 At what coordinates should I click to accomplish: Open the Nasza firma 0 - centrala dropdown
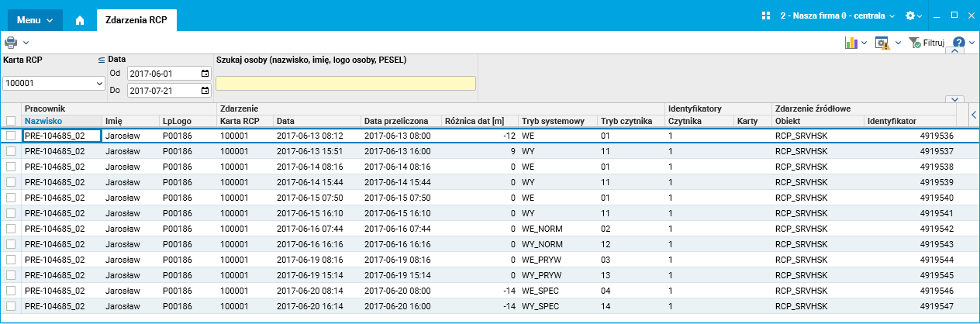click(837, 16)
